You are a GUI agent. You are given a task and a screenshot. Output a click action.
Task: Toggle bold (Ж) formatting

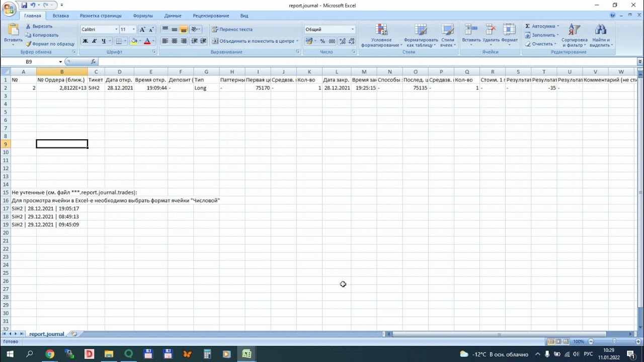coord(85,41)
